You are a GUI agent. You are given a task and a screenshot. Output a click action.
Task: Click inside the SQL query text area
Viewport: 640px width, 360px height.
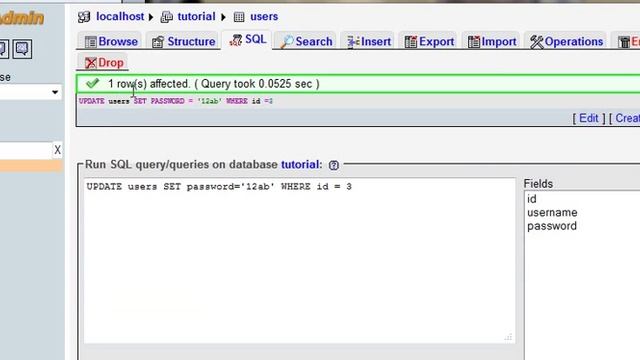pos(300,260)
